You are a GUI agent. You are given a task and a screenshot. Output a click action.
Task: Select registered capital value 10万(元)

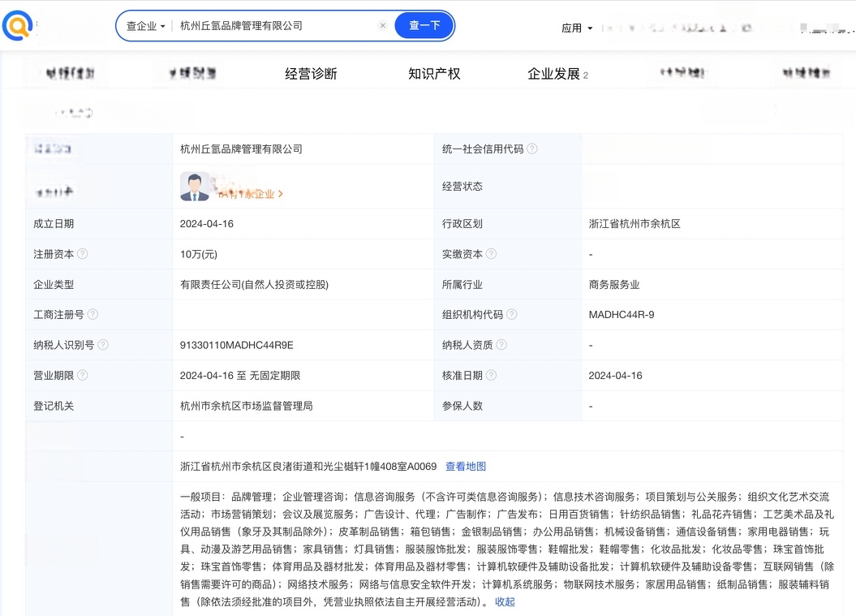click(199, 255)
